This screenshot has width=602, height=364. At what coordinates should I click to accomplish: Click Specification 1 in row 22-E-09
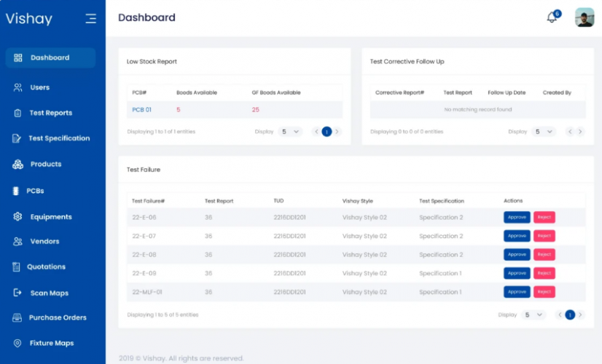(x=440, y=274)
